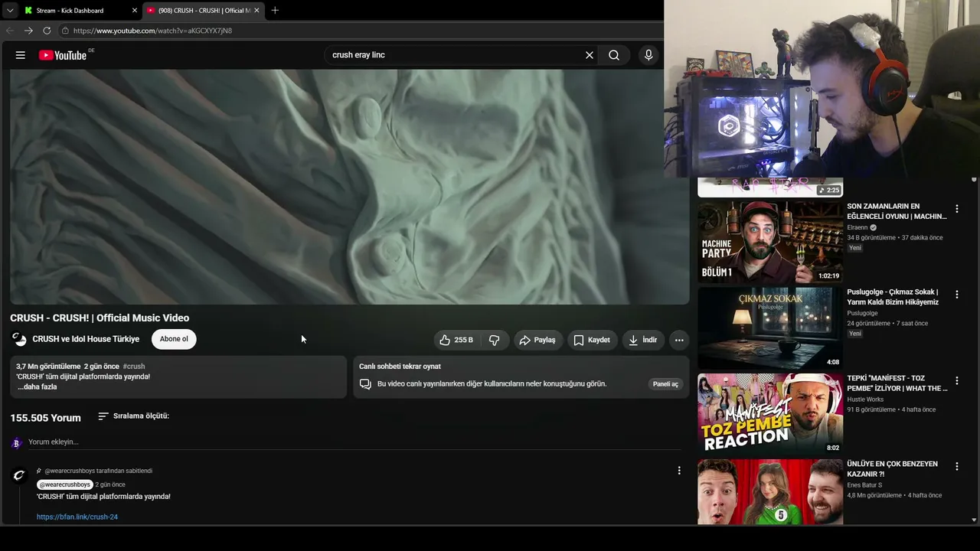
Task: Open the 2:25 Shorts thumbnail at top
Action: click(770, 187)
